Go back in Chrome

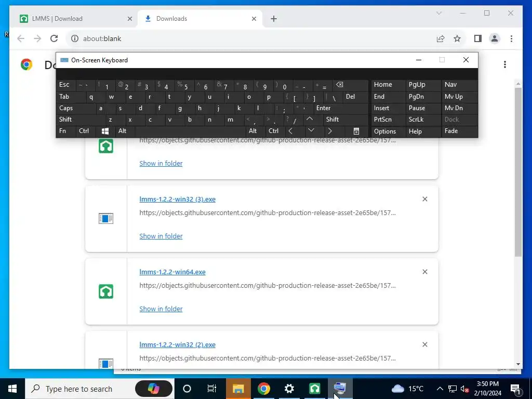click(21, 38)
